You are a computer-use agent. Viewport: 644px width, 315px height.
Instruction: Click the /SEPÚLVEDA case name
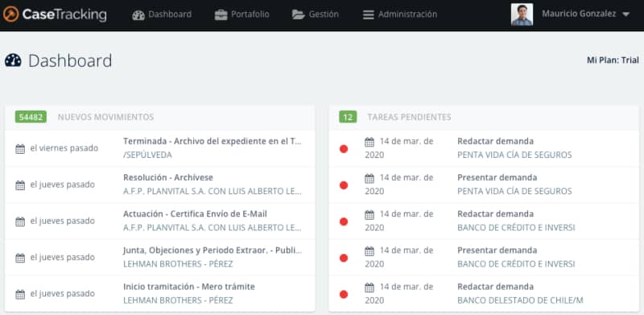click(x=147, y=155)
